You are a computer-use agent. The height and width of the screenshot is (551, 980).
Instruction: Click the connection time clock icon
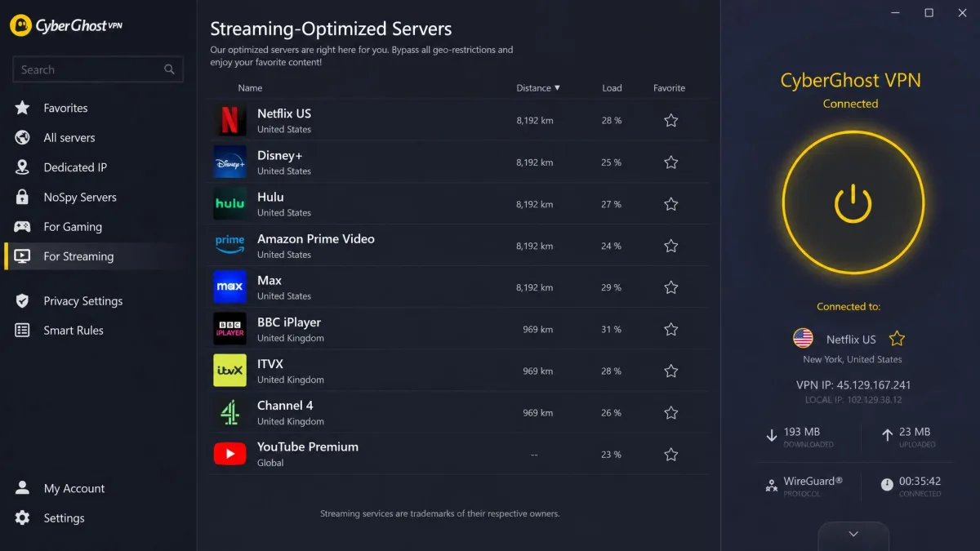pos(887,485)
